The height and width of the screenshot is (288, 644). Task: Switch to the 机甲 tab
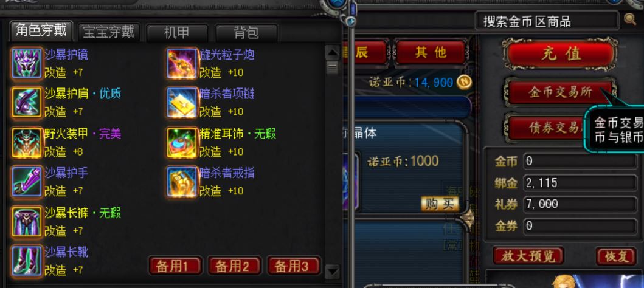[x=177, y=32]
